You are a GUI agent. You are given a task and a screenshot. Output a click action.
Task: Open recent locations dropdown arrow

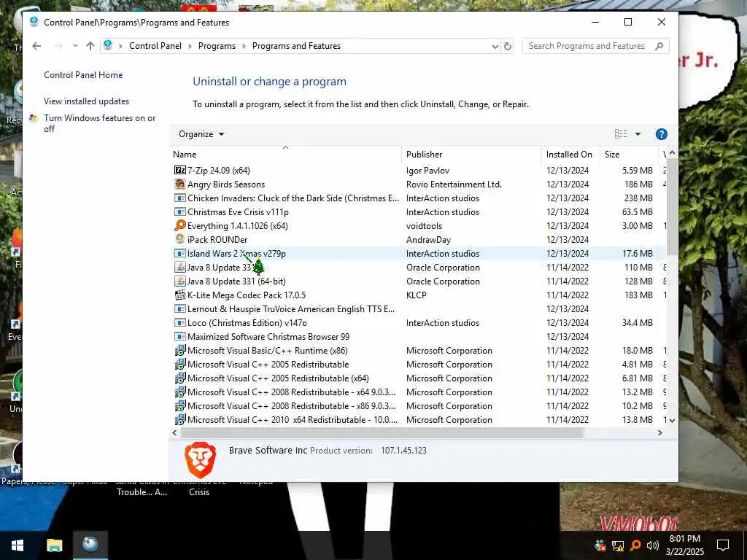coord(75,46)
